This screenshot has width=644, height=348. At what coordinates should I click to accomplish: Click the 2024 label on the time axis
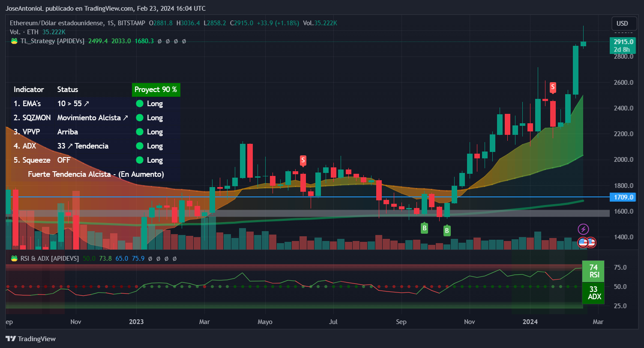pyautogui.click(x=530, y=321)
